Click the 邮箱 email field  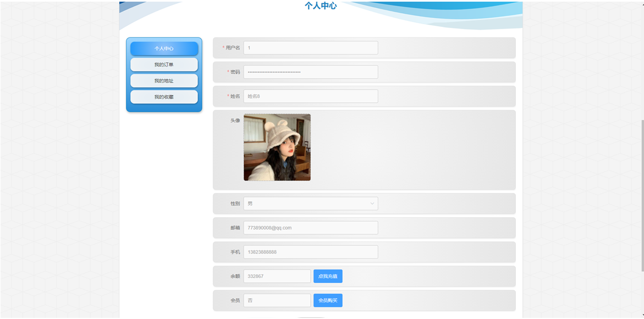(x=311, y=228)
